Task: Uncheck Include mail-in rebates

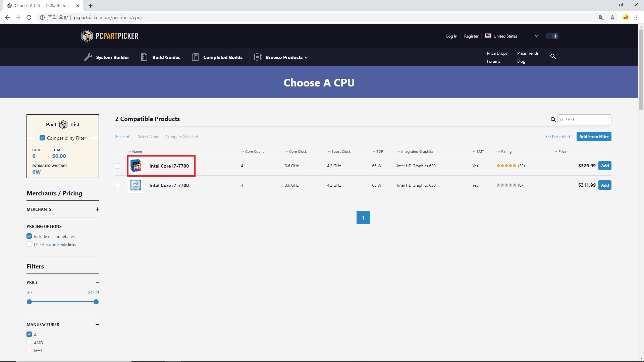Action: point(29,236)
